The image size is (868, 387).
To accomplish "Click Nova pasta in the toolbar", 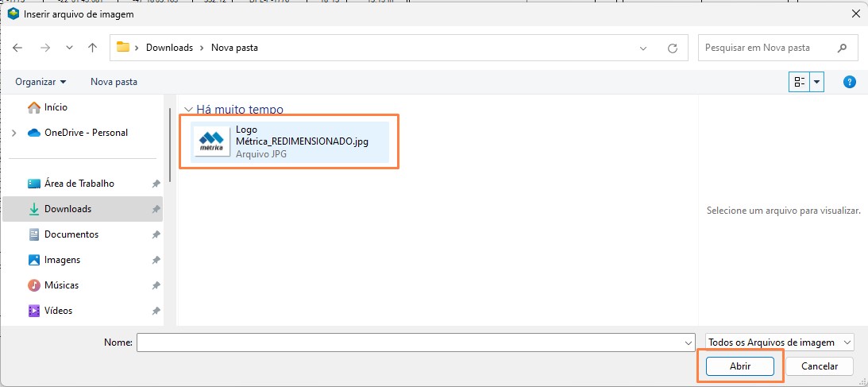I will pos(114,82).
